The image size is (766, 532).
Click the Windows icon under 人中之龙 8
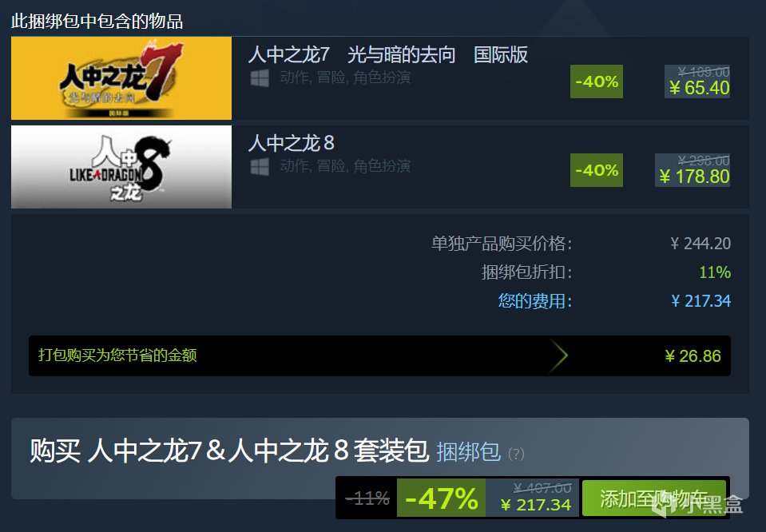(260, 167)
